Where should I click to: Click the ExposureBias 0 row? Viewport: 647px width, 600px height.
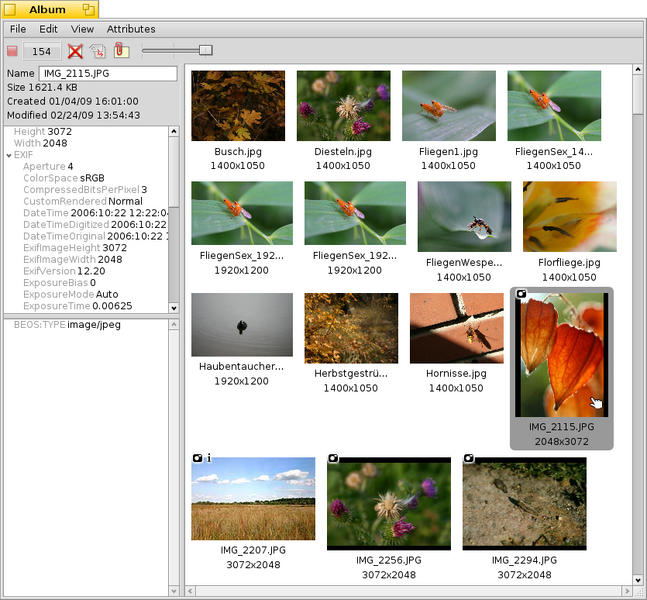[59, 283]
